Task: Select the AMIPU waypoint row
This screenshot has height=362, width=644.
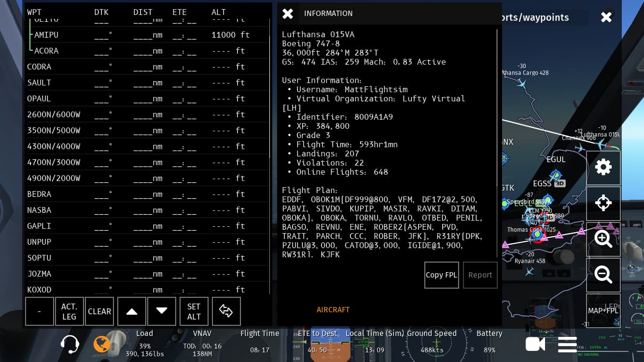Action: [x=147, y=35]
